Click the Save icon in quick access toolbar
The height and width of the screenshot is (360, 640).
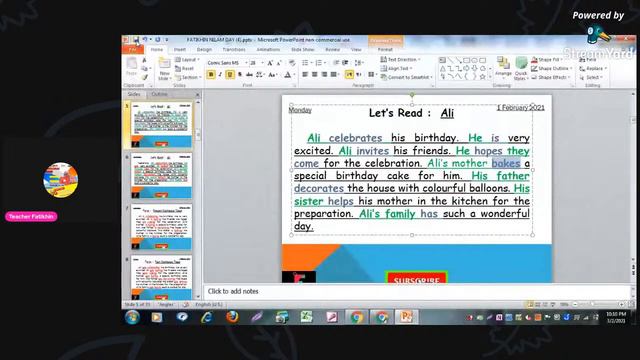click(x=136, y=40)
